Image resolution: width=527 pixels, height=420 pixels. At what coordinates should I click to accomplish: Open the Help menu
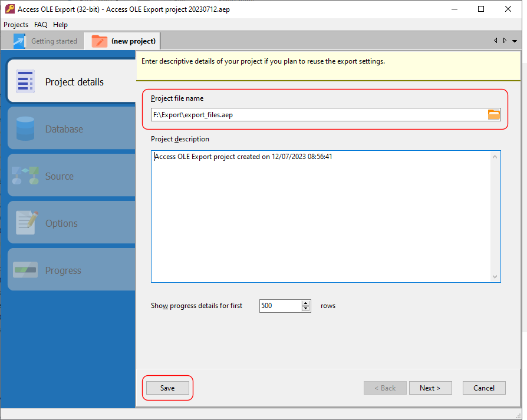pos(60,25)
